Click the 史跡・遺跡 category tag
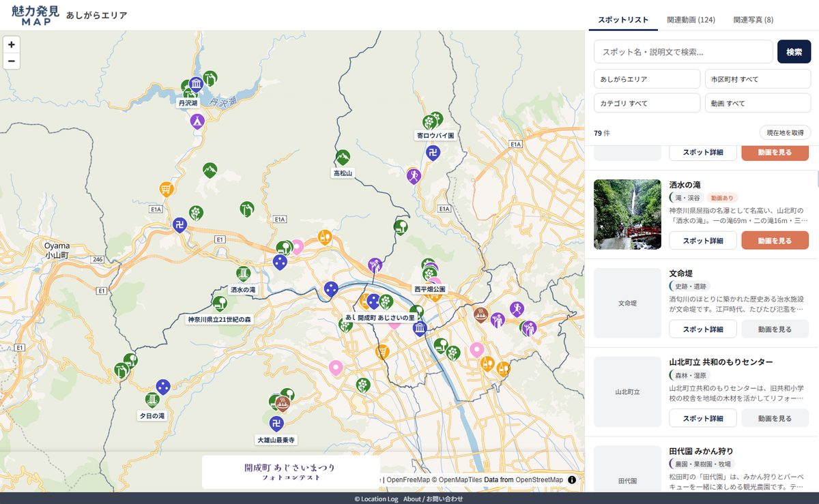 coord(691,286)
